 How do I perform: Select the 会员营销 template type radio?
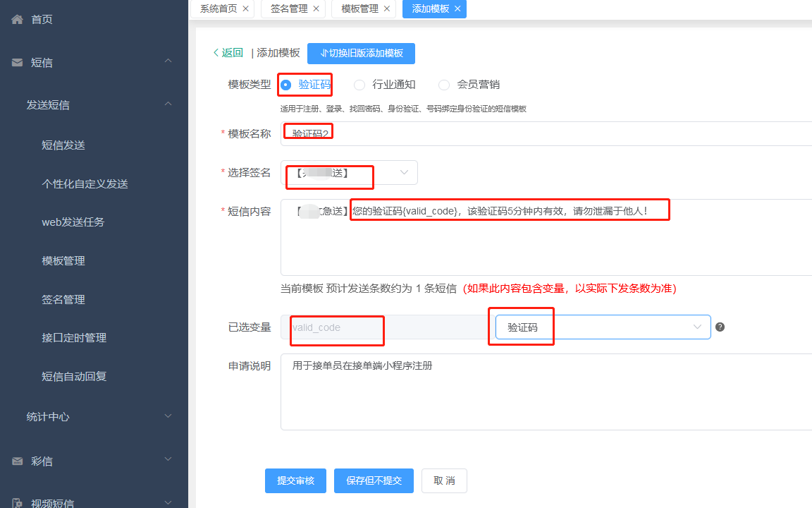444,85
